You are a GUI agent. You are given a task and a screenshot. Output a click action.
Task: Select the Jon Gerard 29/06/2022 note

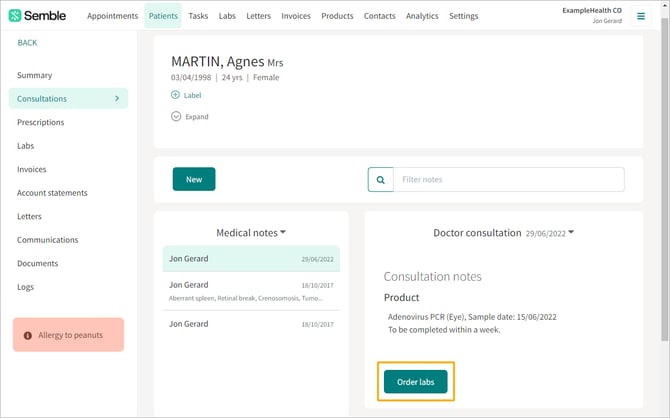(x=251, y=259)
